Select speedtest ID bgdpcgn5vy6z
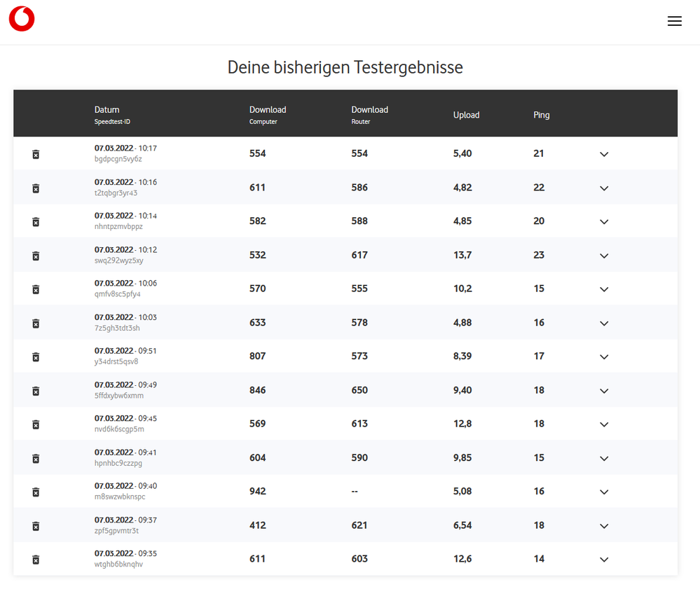The image size is (700, 589). pos(118,159)
